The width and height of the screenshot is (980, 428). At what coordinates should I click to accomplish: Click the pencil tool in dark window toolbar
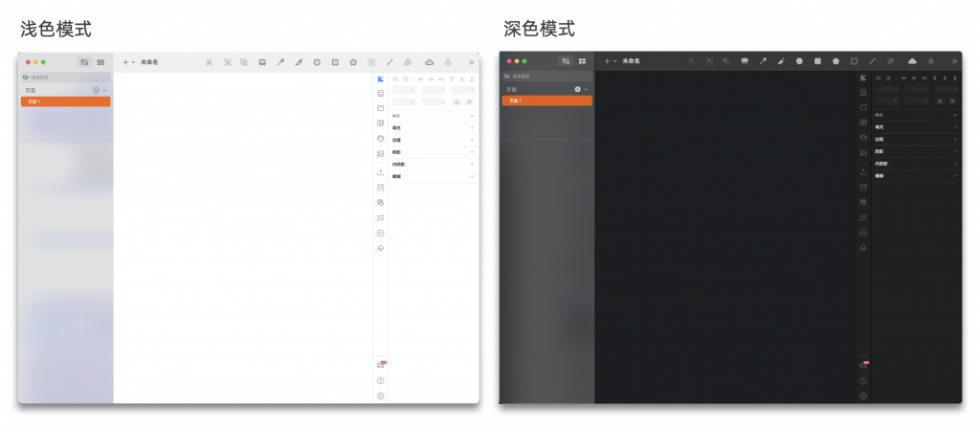tap(781, 61)
